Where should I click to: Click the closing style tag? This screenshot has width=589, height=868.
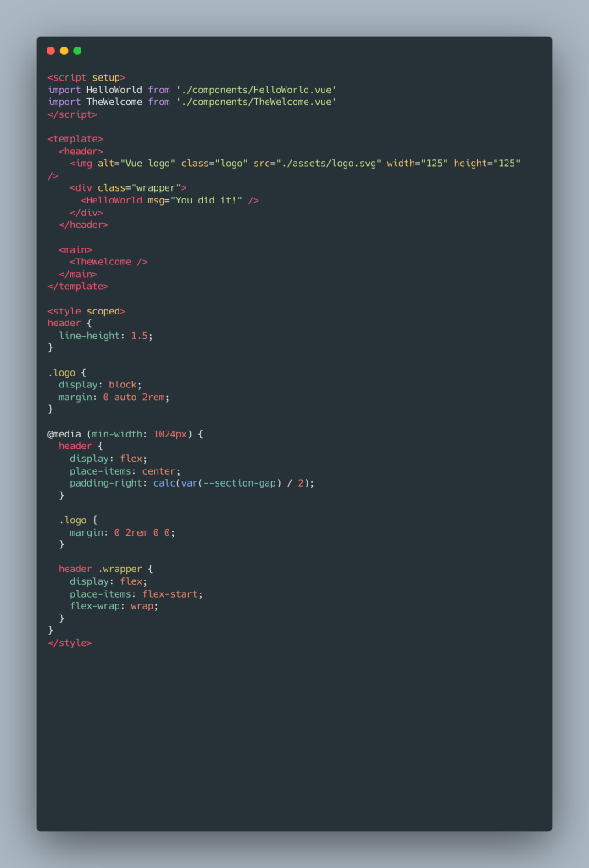point(69,643)
